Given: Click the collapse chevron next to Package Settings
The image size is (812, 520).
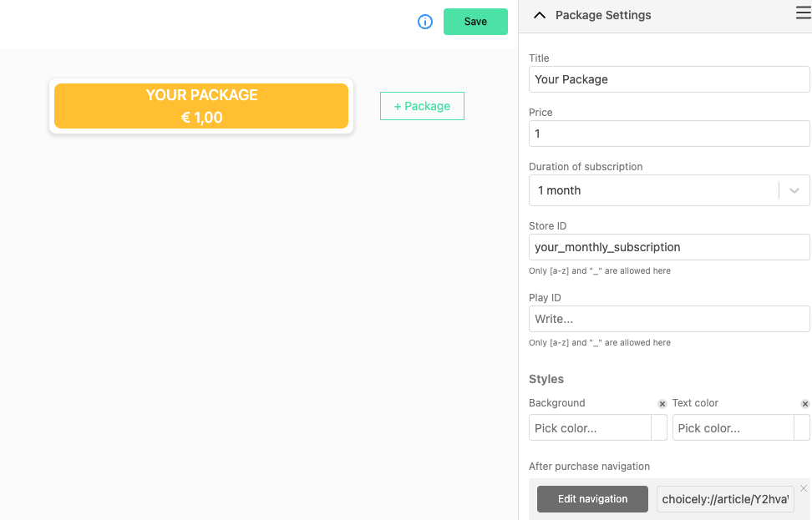Looking at the screenshot, I should point(540,15).
